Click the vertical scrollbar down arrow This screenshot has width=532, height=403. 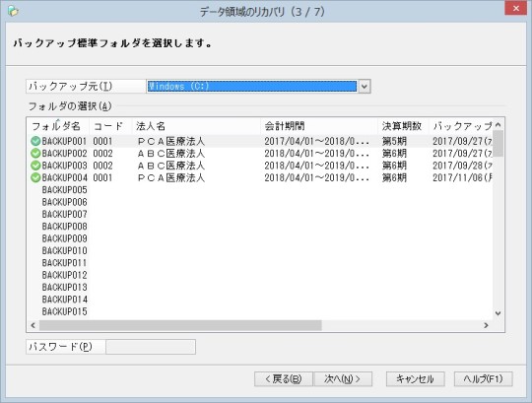498,313
